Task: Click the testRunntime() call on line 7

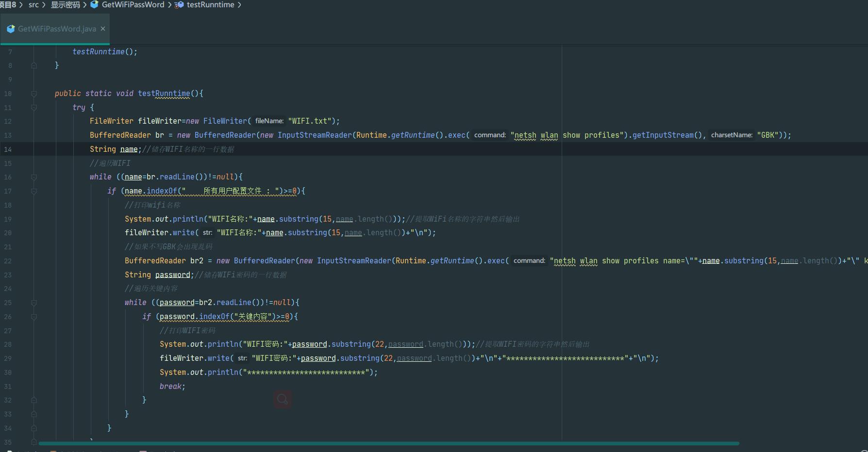Action: coord(105,51)
